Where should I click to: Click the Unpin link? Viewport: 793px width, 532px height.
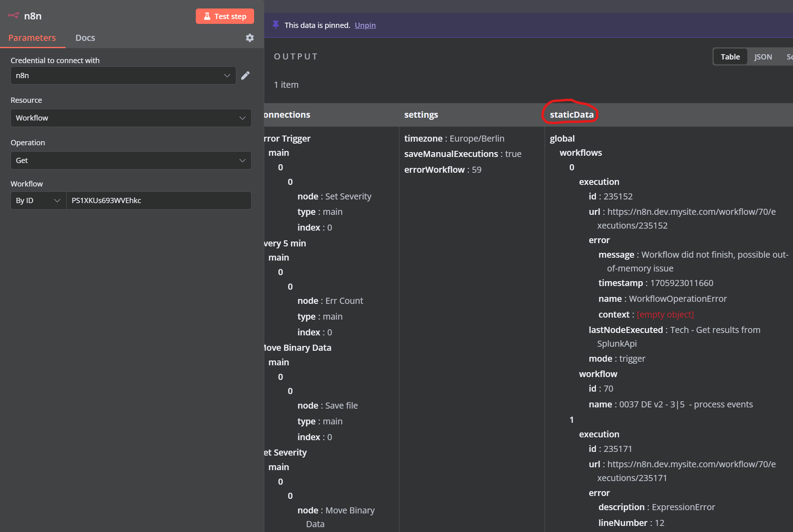[365, 25]
